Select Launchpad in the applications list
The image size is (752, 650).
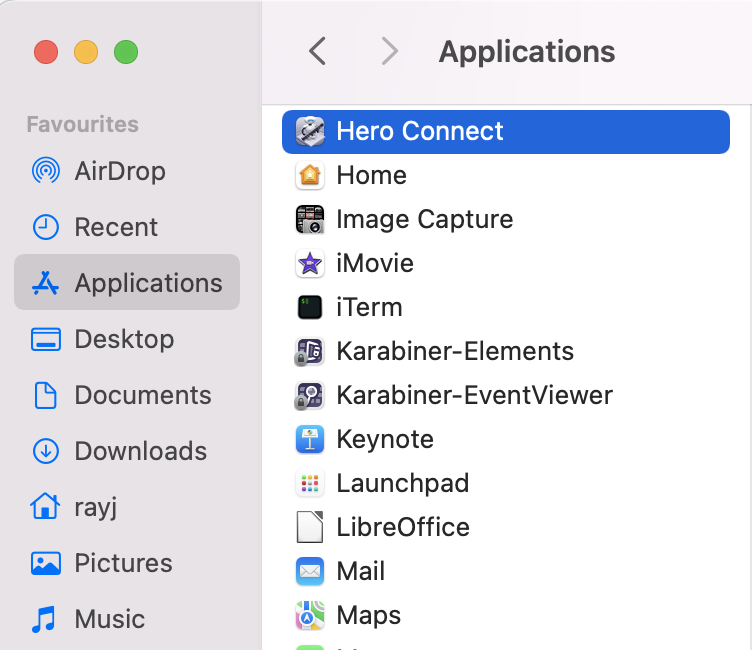[506, 484]
